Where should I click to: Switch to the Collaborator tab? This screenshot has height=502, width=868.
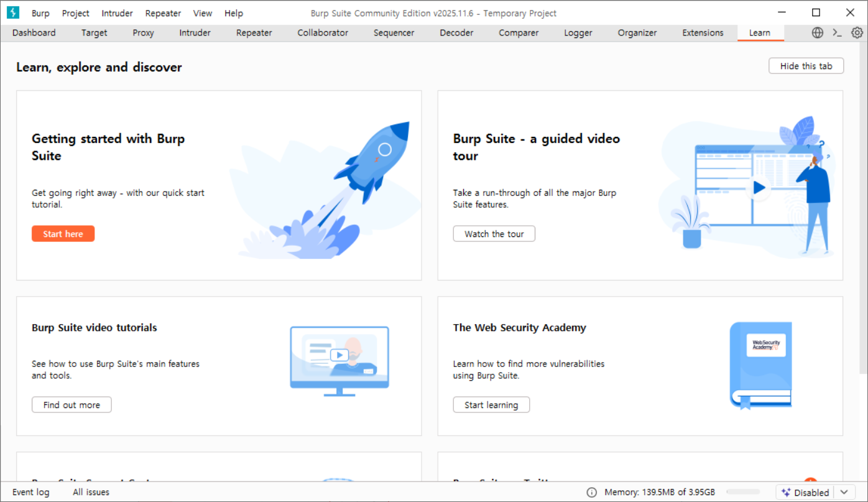click(x=323, y=33)
